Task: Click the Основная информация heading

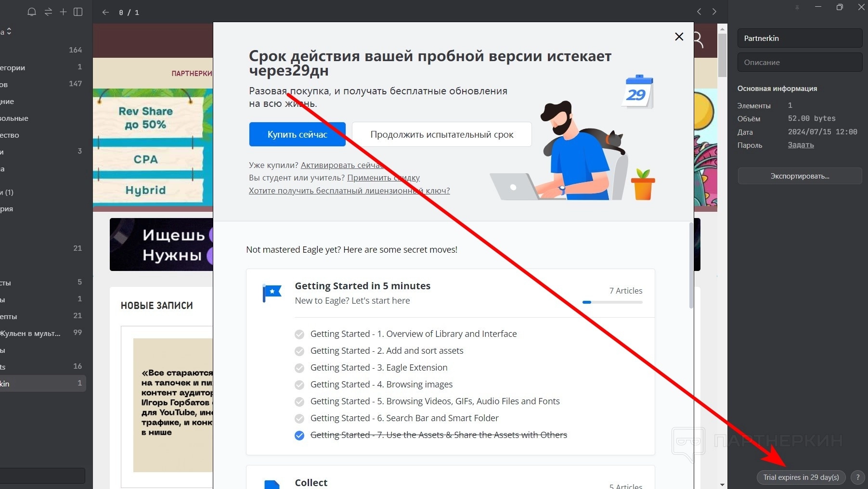Action: tap(777, 89)
